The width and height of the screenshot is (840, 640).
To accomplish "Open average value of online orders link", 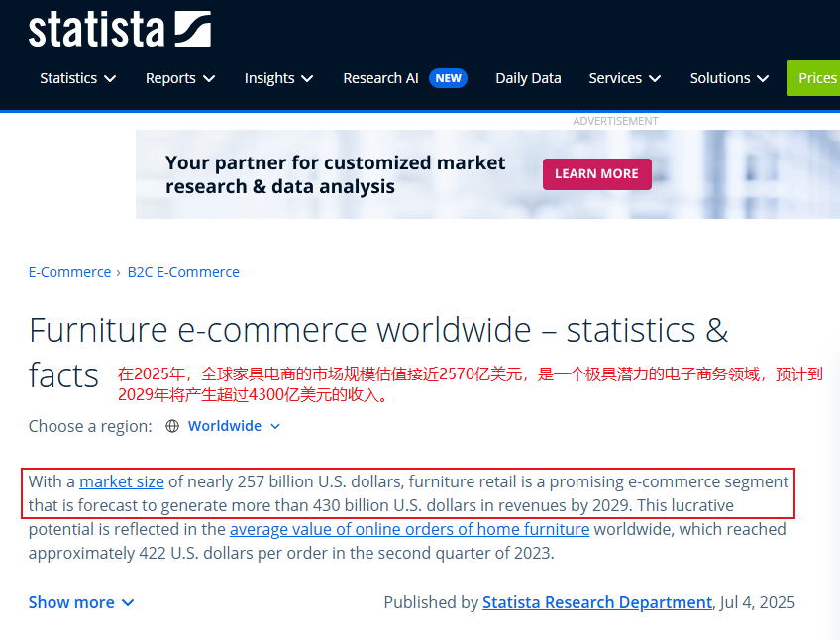I will coord(409,529).
